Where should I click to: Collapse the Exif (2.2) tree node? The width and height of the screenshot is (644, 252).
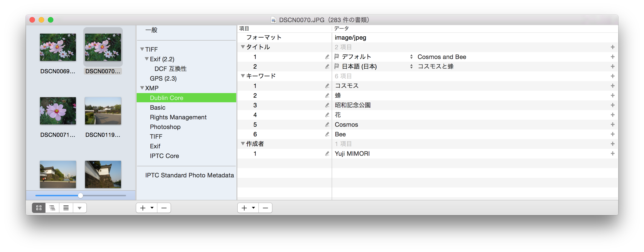(x=147, y=59)
